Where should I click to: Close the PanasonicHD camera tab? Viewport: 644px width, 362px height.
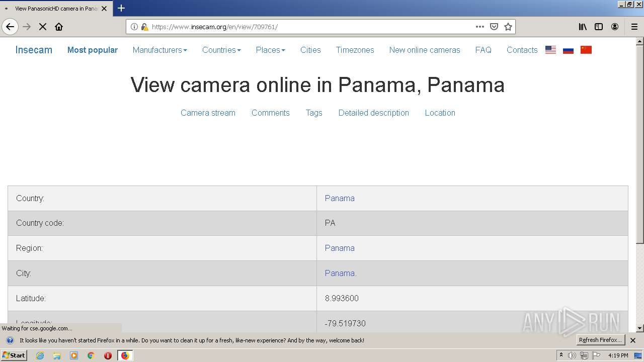tap(104, 9)
